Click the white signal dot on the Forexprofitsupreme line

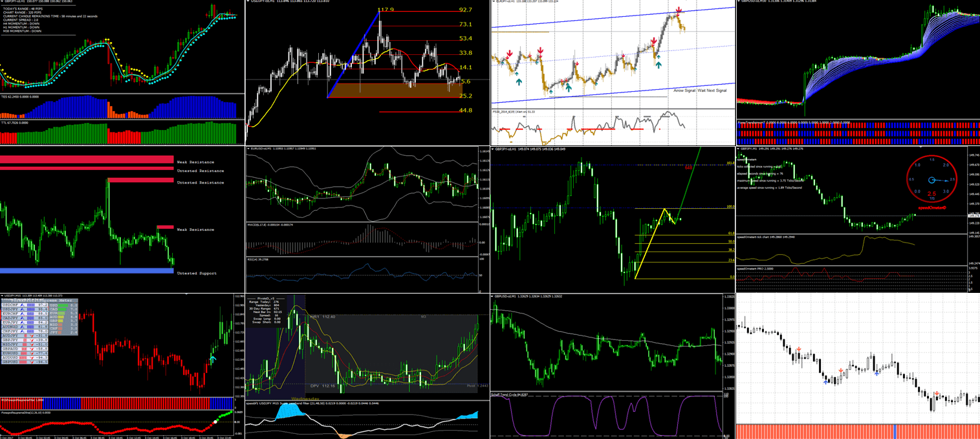point(215,422)
